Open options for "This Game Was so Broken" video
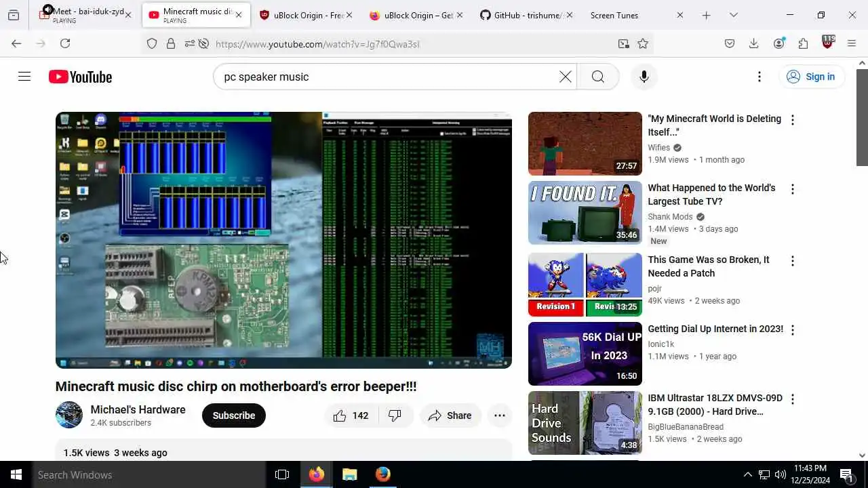This screenshot has height=488, width=868. 792,261
